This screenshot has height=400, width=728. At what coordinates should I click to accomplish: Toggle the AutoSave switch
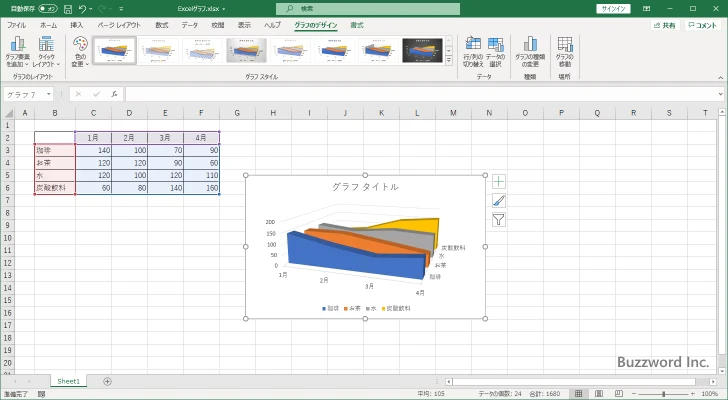pyautogui.click(x=48, y=9)
